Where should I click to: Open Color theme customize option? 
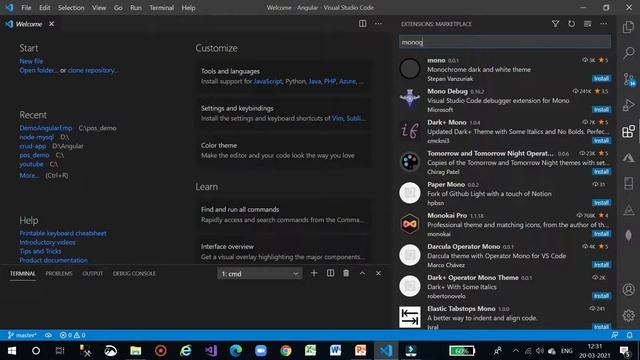[x=284, y=150]
